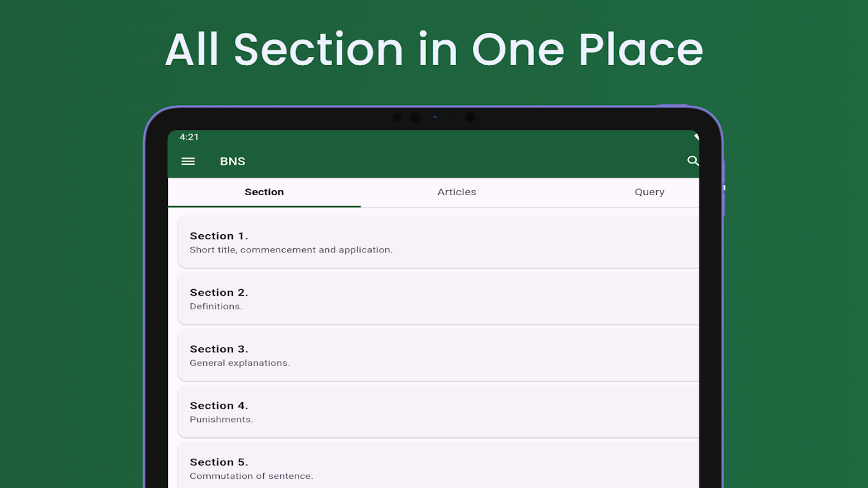Switch to the Section tab
The width and height of the screenshot is (868, 488).
point(264,192)
